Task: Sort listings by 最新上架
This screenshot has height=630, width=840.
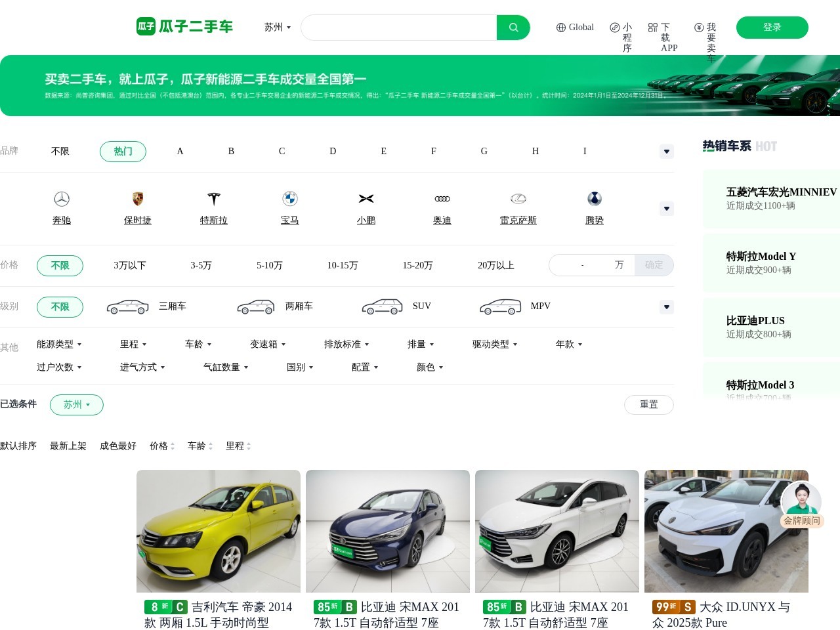Action: coord(68,446)
